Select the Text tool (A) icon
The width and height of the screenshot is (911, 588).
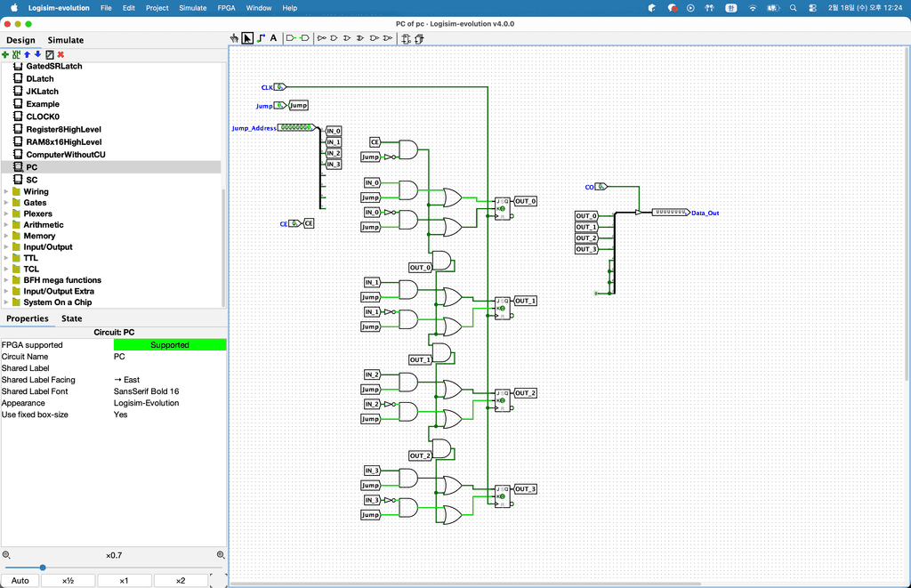[273, 38]
